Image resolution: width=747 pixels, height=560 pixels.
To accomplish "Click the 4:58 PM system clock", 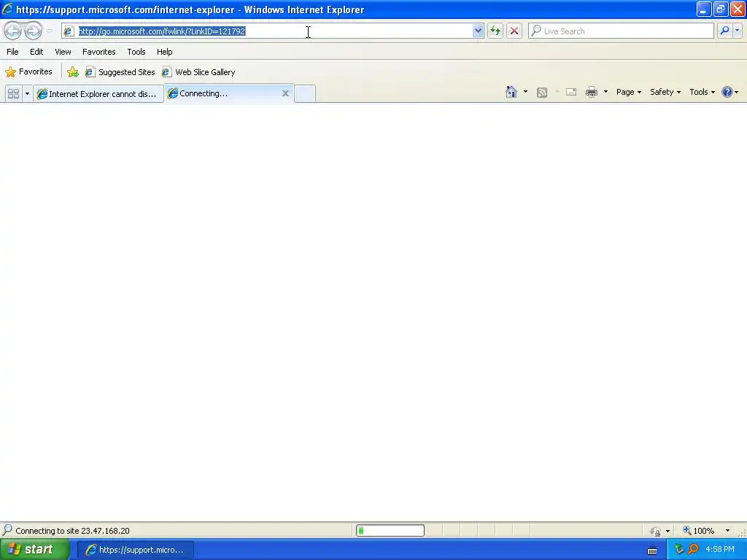I will click(x=719, y=550).
